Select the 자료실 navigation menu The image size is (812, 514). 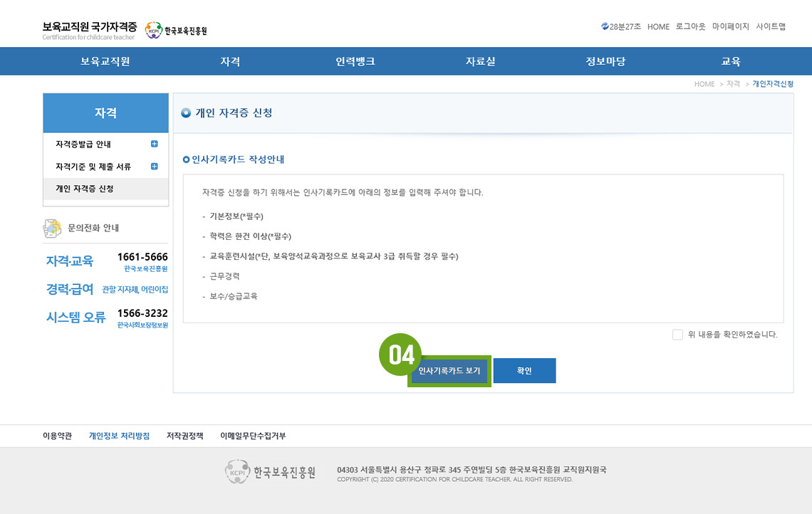click(480, 61)
